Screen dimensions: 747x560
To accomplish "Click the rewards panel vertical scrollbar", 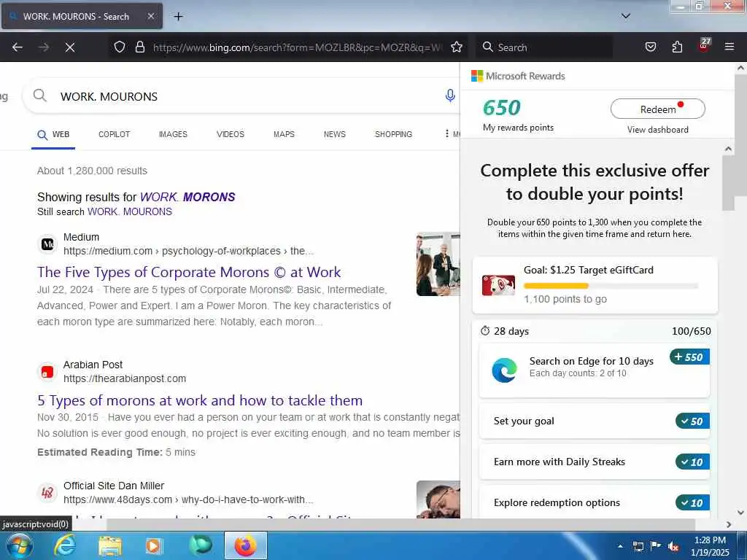I will [728, 183].
